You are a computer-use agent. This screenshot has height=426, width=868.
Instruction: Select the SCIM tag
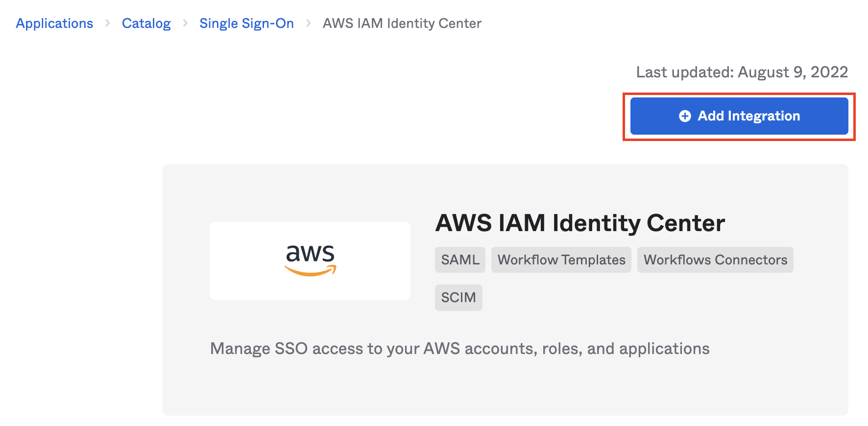point(458,297)
